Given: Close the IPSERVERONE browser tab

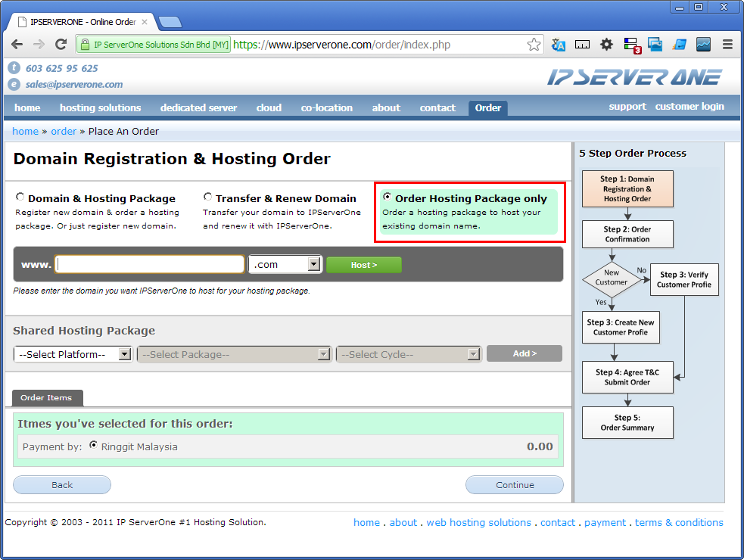Looking at the screenshot, I should pos(145,22).
